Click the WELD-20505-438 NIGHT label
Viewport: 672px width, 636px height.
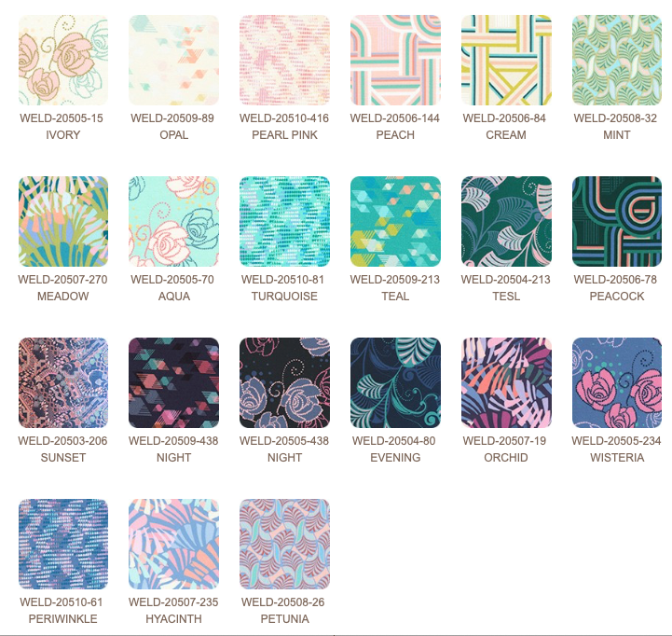click(284, 449)
